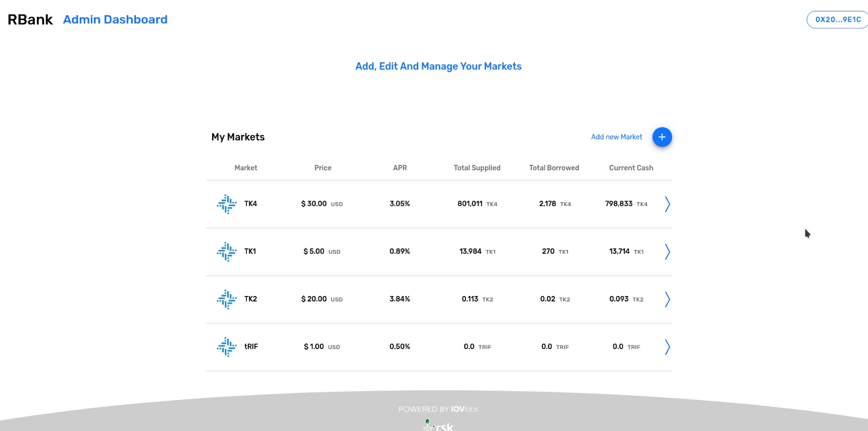Select the TK4 market name
This screenshot has width=868, height=431.
click(251, 204)
